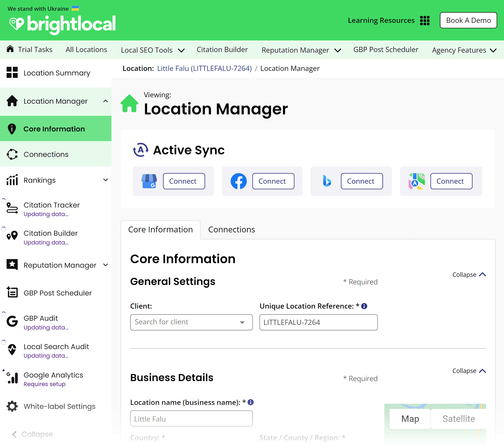Switch the map to Satellite view
Viewport: 504px width, 448px height.
click(x=458, y=419)
